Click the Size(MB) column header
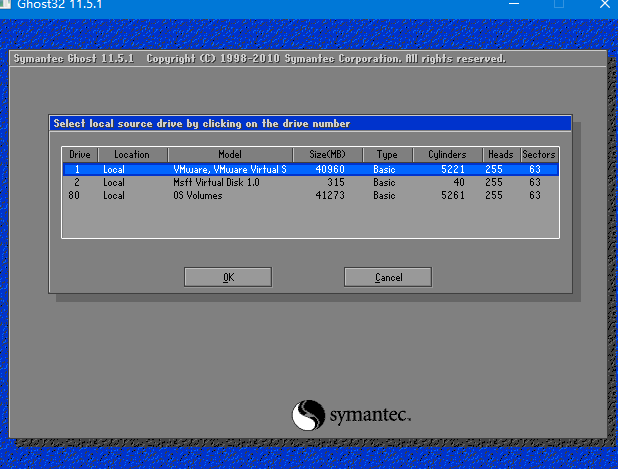 (x=327, y=155)
